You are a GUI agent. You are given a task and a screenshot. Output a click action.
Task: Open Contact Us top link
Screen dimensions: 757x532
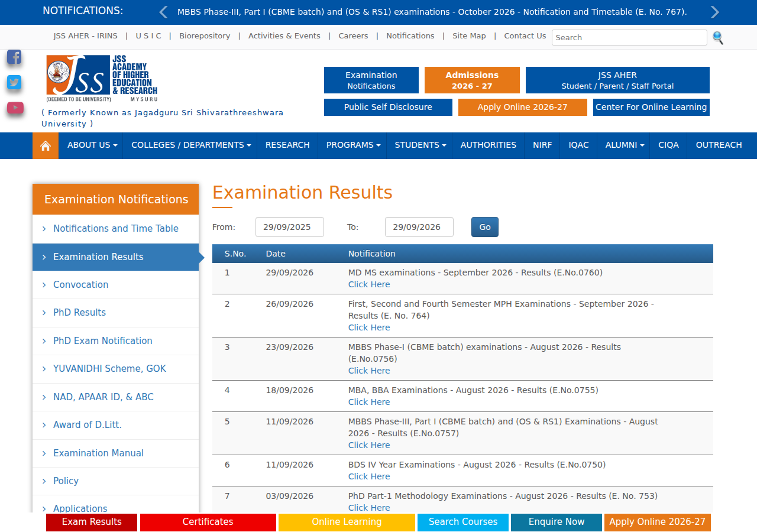coord(525,36)
